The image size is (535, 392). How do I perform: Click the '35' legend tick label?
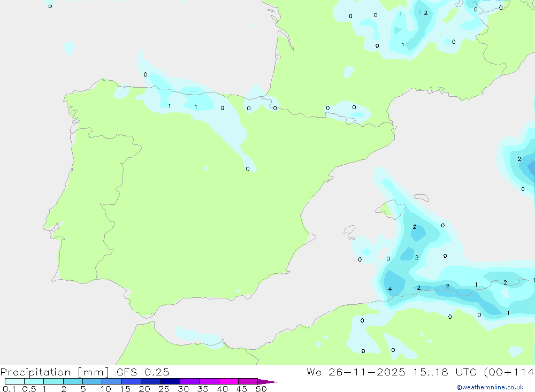click(x=203, y=389)
